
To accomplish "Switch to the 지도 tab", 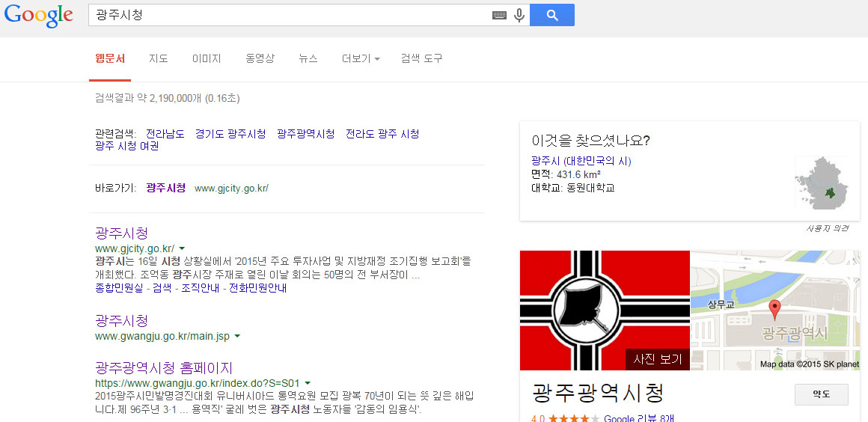I will [159, 58].
